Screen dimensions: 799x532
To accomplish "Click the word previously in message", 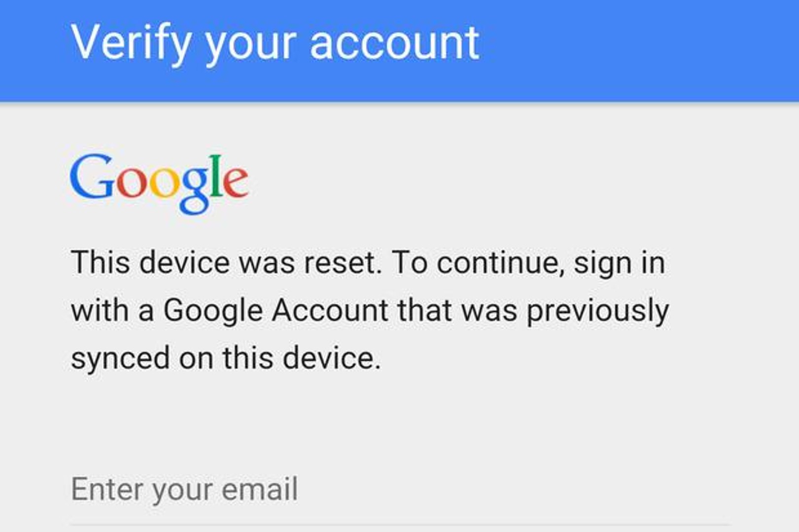I will click(597, 311).
